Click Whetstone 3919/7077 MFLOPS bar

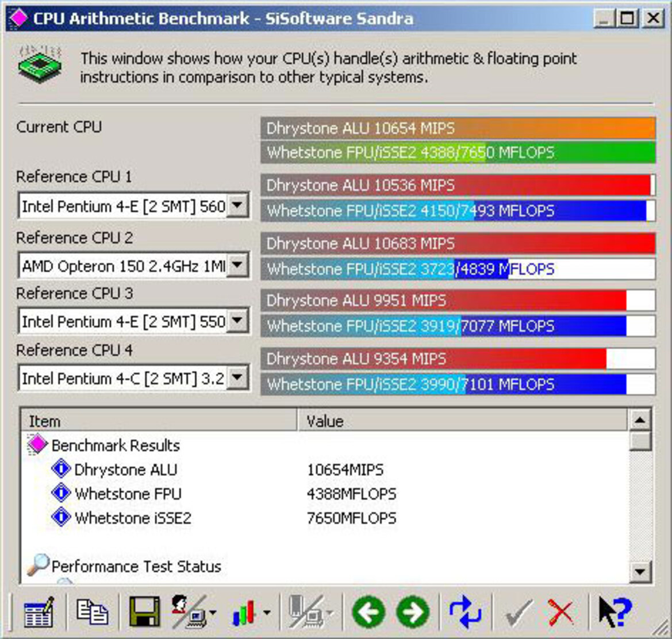click(x=458, y=326)
